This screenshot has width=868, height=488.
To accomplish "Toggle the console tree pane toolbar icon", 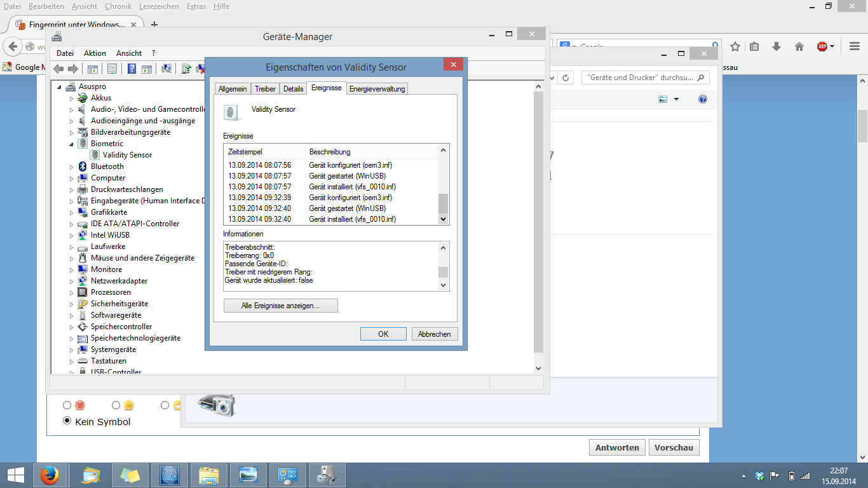I will pos(92,69).
